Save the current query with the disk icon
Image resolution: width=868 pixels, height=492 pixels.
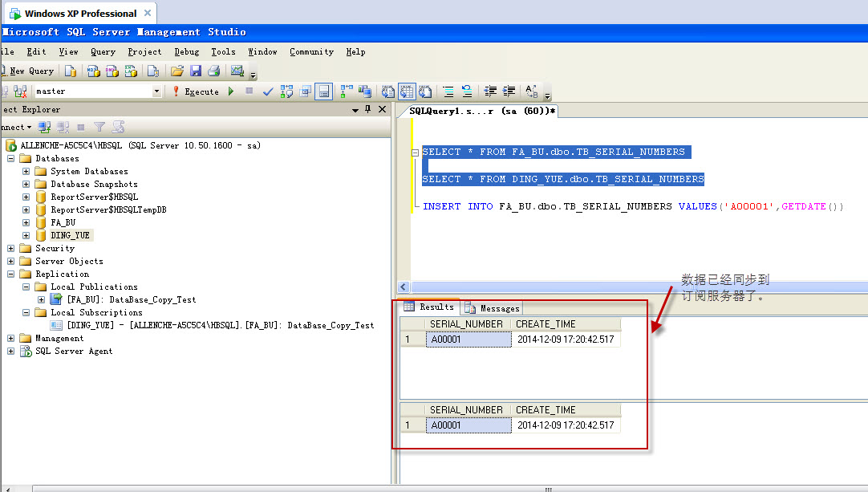point(196,71)
